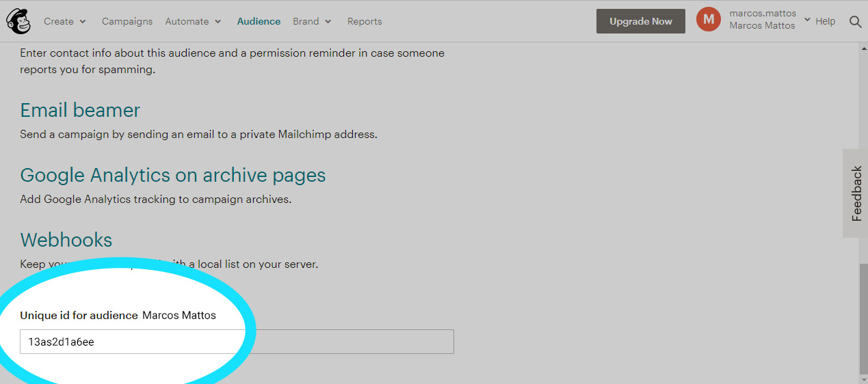Viewport: 868px width, 384px height.
Task: Click the Mailchimp Freddie logo
Action: tap(18, 21)
